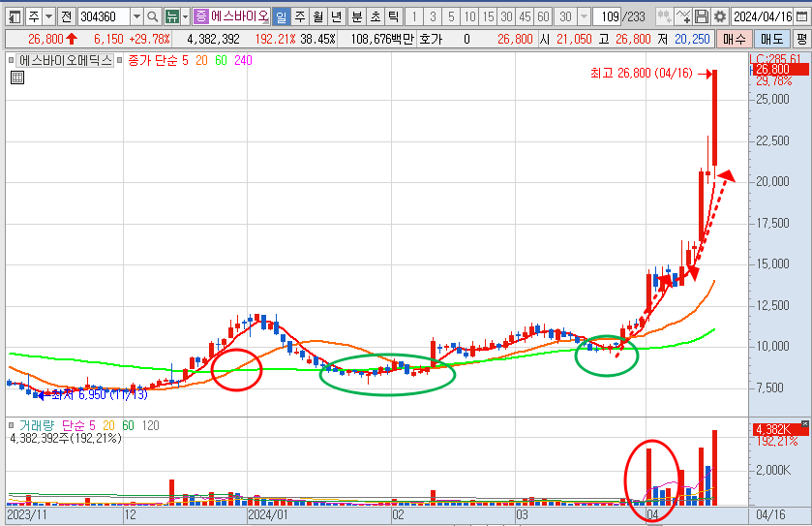Screen dimensions: 812x526
Task: Select the 3 interval button
Action: [433, 17]
